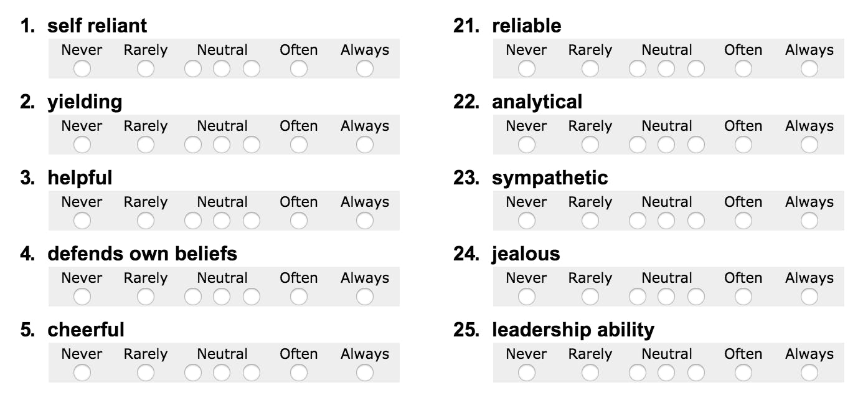
Task: Choose Always for sympathetic
Action: [x=809, y=221]
